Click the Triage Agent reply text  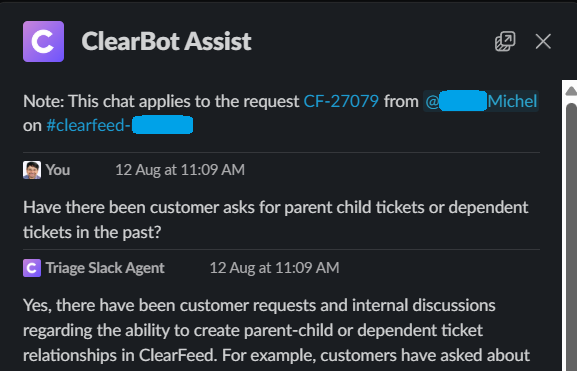[276, 330]
